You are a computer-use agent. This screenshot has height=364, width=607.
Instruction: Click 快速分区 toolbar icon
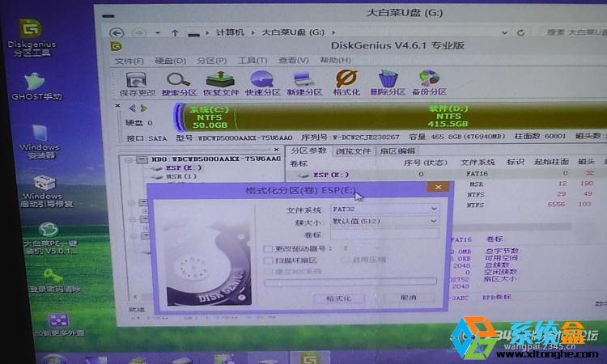coord(262,83)
